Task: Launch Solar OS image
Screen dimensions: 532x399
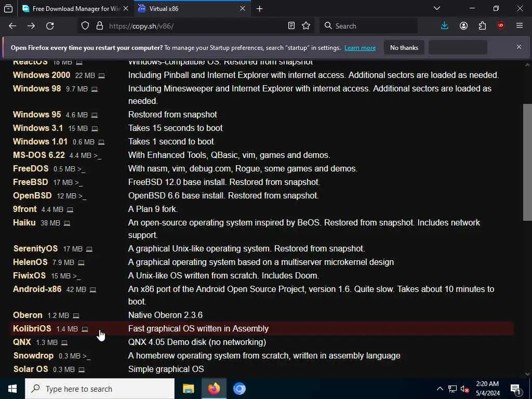Action: (31, 369)
